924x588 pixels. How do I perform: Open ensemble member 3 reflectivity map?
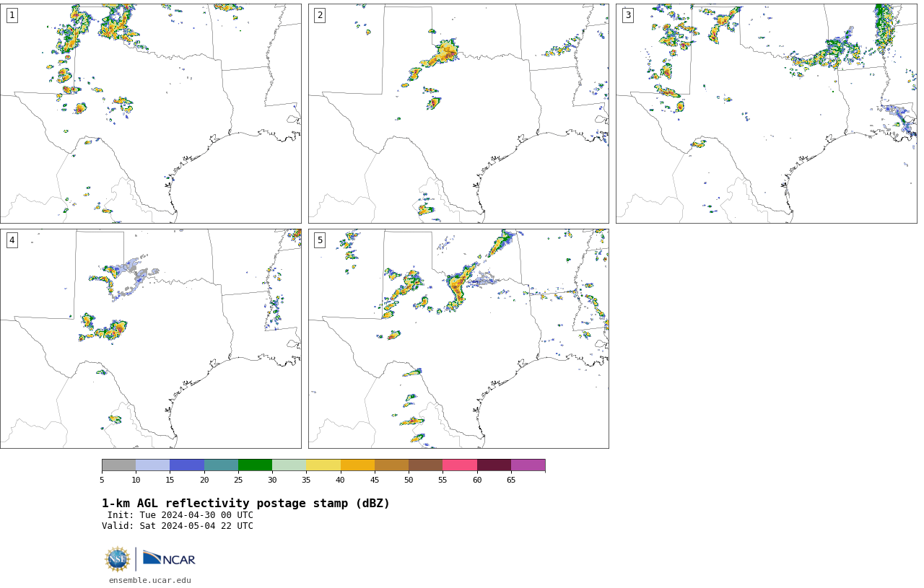767,113
